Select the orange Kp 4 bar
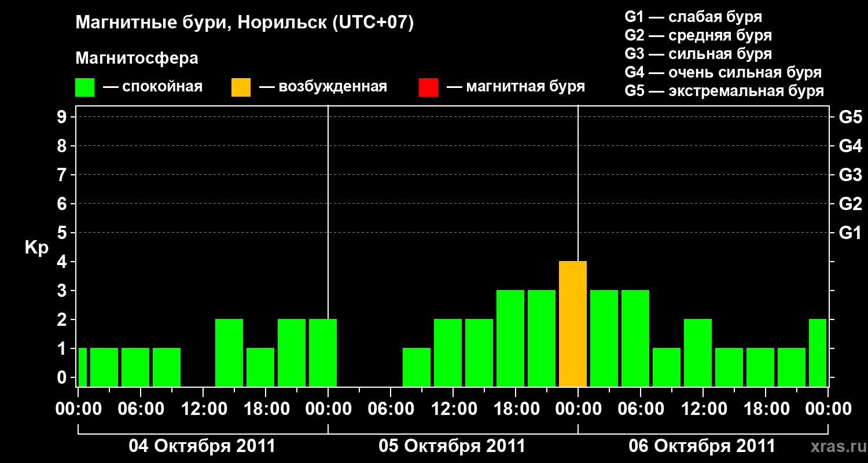Screen dimensions: 868x463 (573, 324)
